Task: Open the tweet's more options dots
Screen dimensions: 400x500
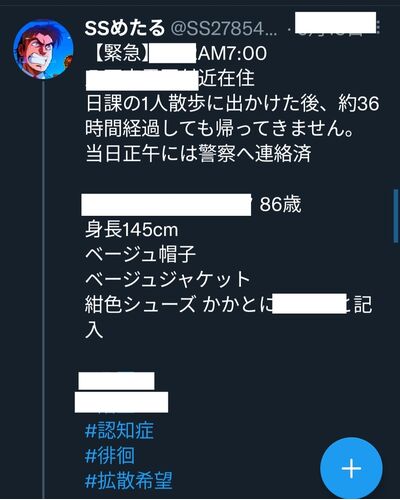Action: pos(379,27)
